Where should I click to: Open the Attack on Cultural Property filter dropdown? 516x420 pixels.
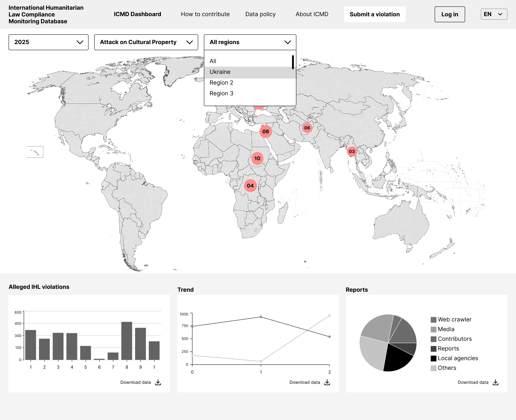[146, 42]
